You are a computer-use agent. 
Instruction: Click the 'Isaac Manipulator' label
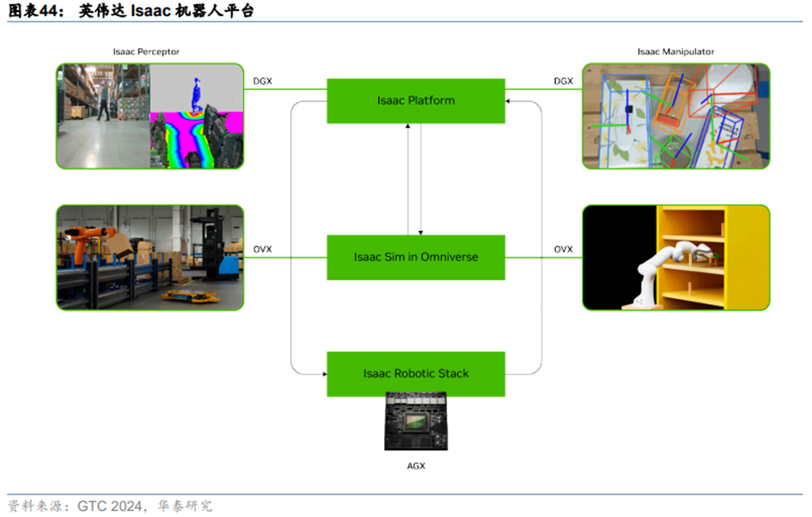[x=675, y=52]
